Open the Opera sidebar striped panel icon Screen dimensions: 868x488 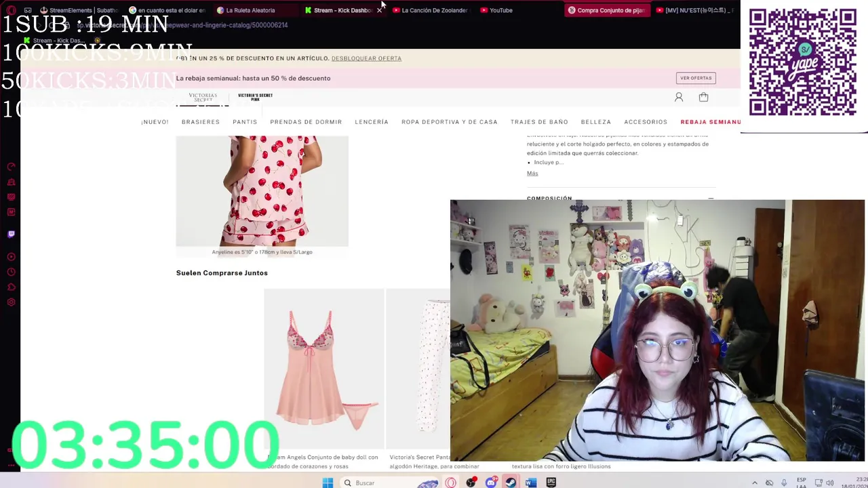pos(11,197)
